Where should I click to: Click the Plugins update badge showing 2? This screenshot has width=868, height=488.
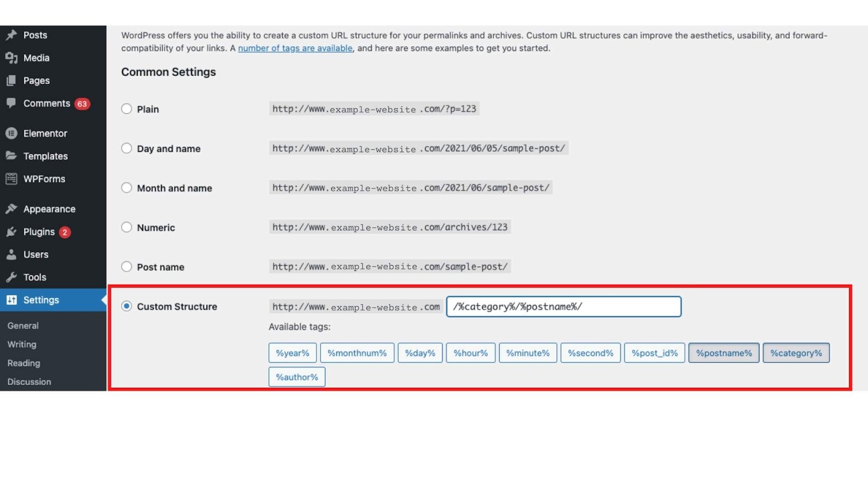pyautogui.click(x=65, y=232)
